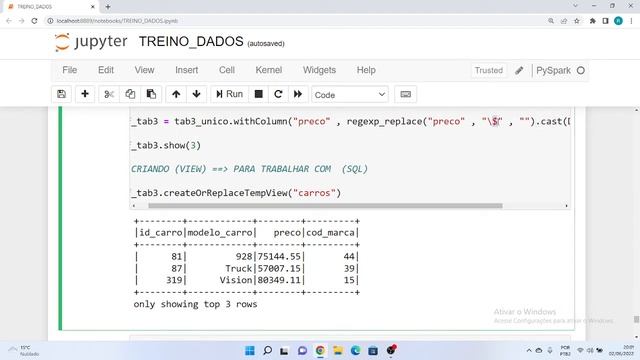Screen dimensions: 640x360
Task: Cut selected cells with scissors icon
Action: (109, 94)
